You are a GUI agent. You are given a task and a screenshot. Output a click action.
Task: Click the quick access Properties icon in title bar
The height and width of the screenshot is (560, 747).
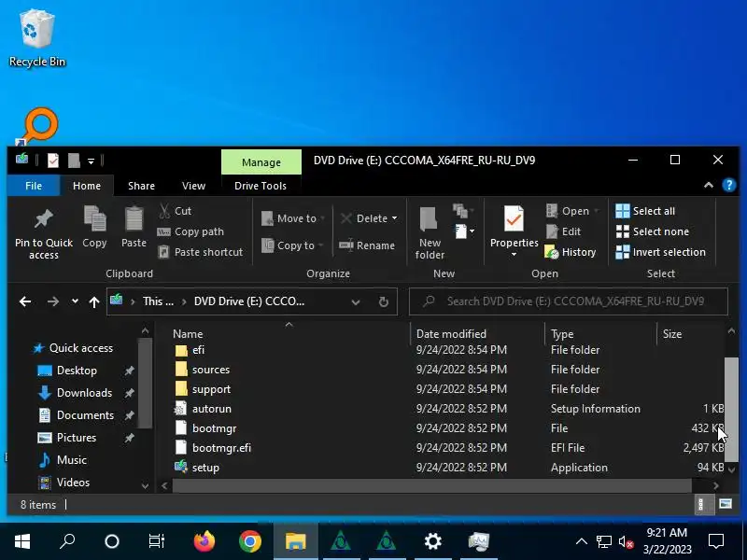point(53,160)
